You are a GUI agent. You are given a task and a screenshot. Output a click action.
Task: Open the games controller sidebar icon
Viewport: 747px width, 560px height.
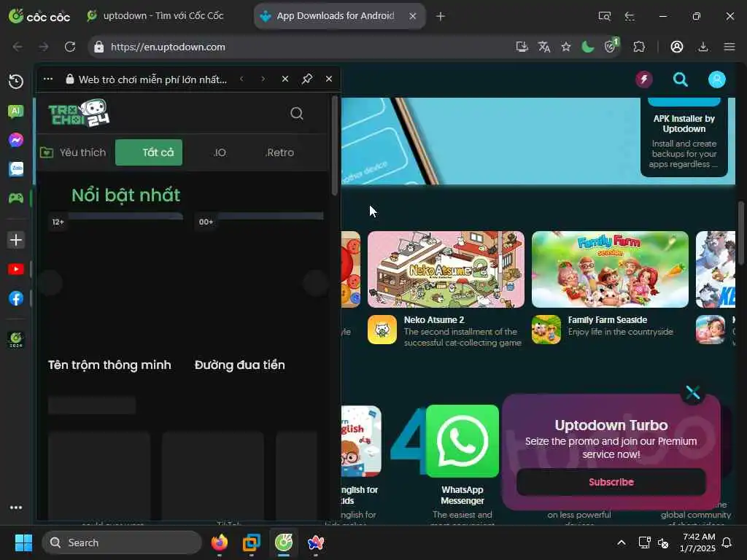(16, 198)
